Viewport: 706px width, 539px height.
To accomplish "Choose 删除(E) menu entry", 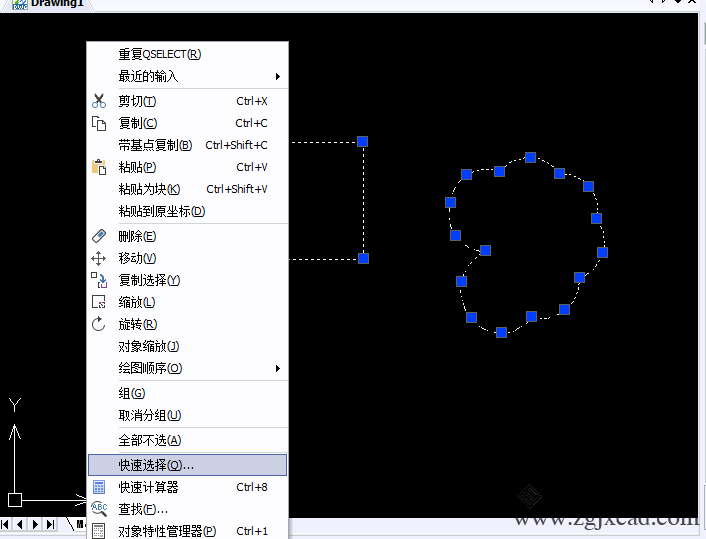I will [x=187, y=236].
